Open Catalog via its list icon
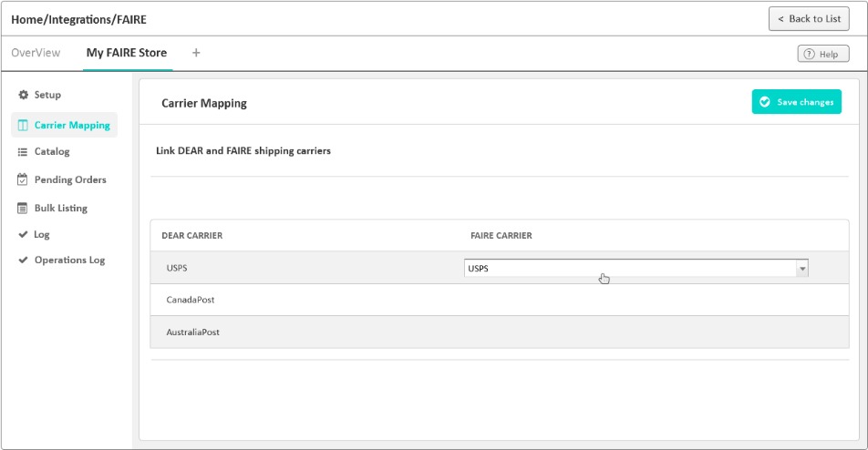This screenshot has height=450, width=868. [24, 152]
